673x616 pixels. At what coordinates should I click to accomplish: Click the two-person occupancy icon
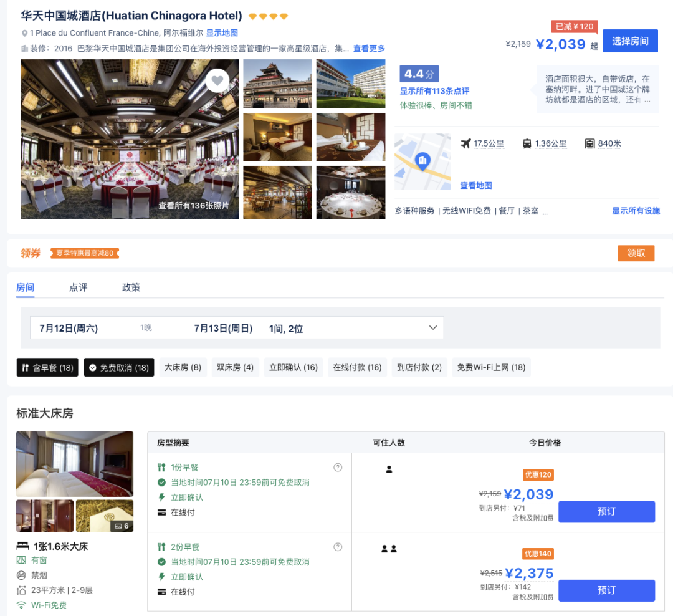click(389, 549)
